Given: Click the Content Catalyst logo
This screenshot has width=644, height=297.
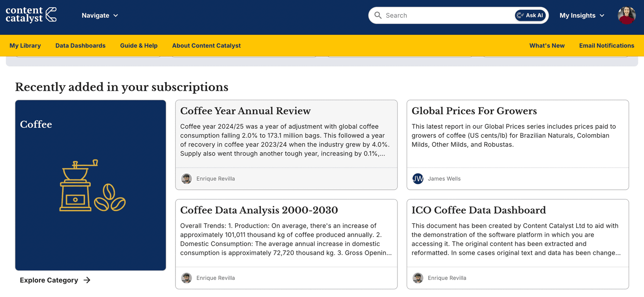Looking at the screenshot, I should [31, 15].
